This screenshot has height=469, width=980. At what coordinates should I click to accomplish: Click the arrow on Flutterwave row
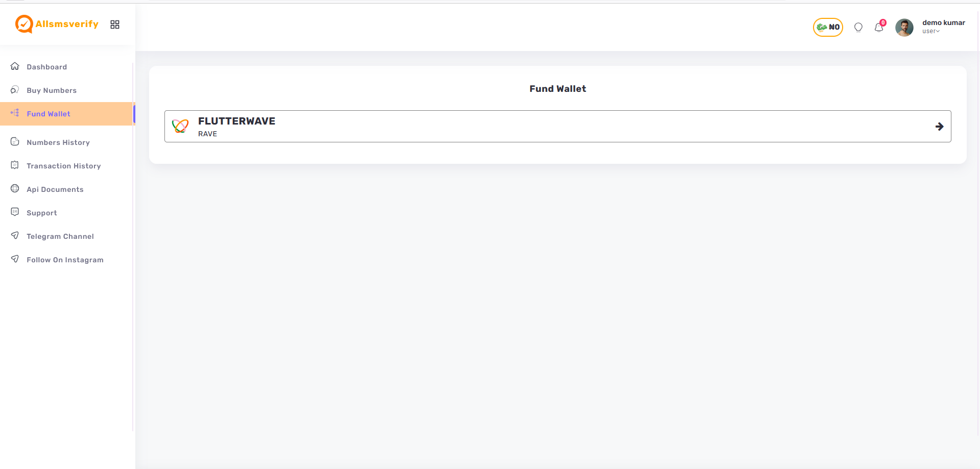[x=939, y=127]
